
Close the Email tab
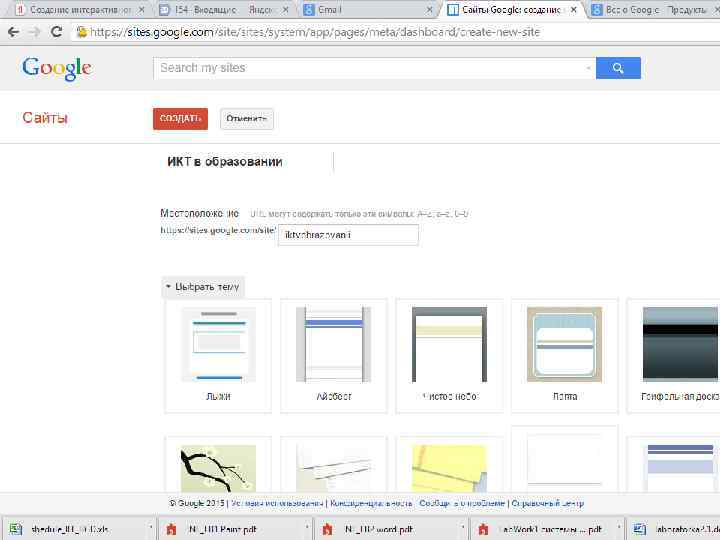pyautogui.click(x=429, y=9)
